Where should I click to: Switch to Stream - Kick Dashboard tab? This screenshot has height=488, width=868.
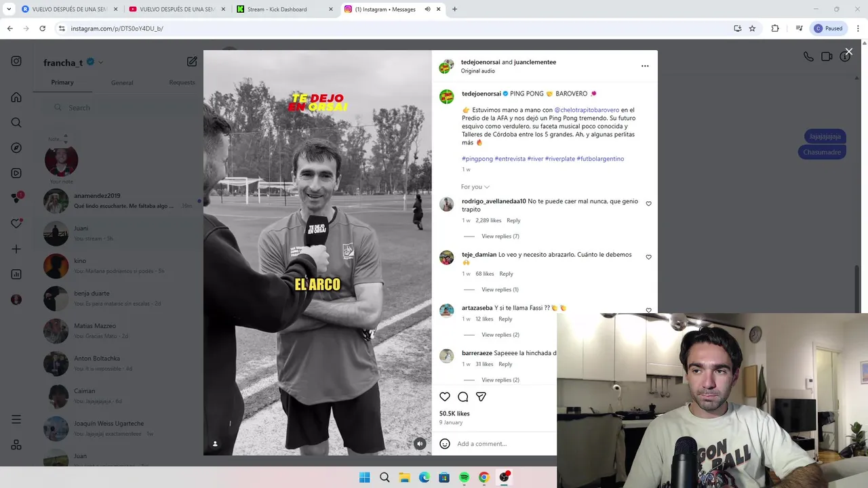285,9
